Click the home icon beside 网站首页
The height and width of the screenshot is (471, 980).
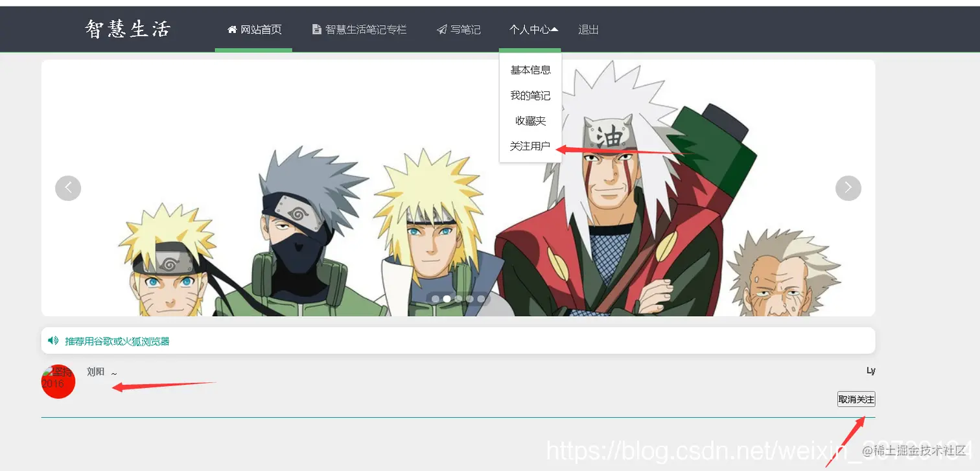coord(232,30)
